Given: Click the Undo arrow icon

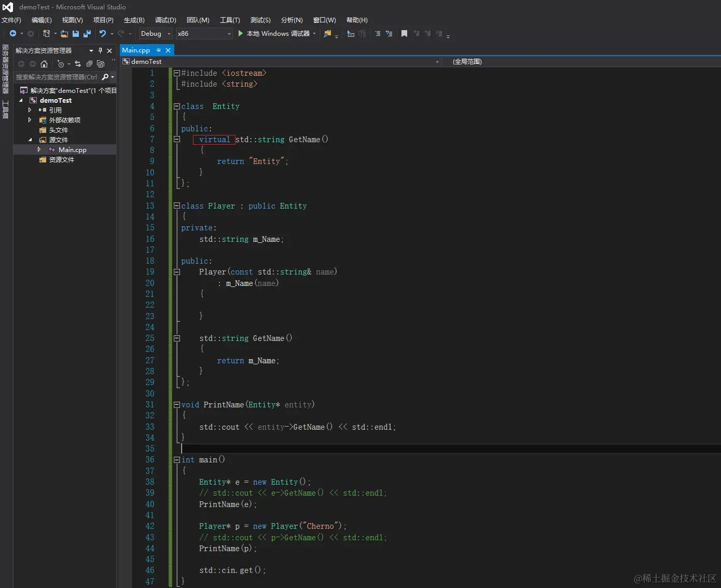Looking at the screenshot, I should (103, 34).
